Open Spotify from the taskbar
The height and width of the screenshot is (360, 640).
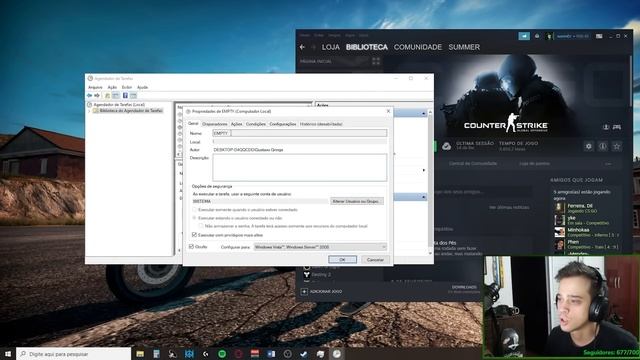click(222, 354)
